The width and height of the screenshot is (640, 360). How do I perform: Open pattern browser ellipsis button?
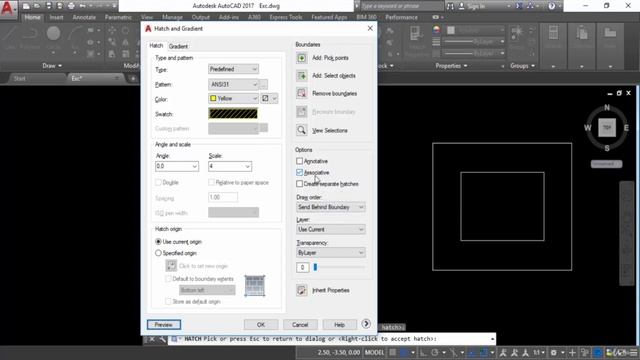(x=264, y=84)
